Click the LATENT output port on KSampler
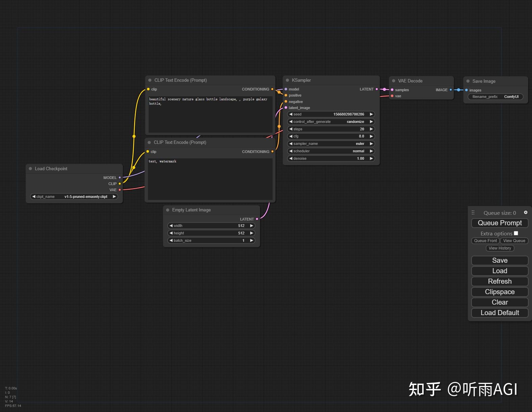Screen dimensions: 532x412 377,89
